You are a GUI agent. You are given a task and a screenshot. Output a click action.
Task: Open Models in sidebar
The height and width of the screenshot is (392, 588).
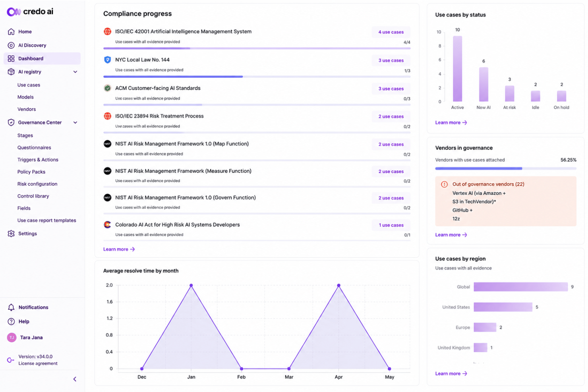(25, 97)
